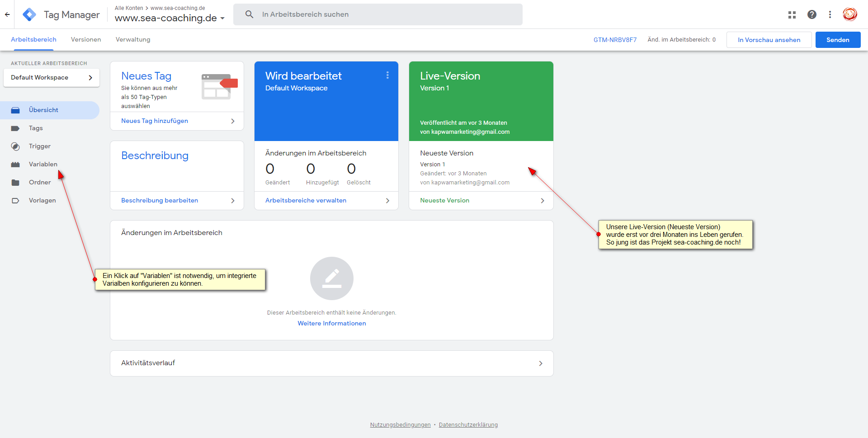Image resolution: width=868 pixels, height=438 pixels.
Task: Click the Trigger sidebar icon
Action: coord(15,146)
